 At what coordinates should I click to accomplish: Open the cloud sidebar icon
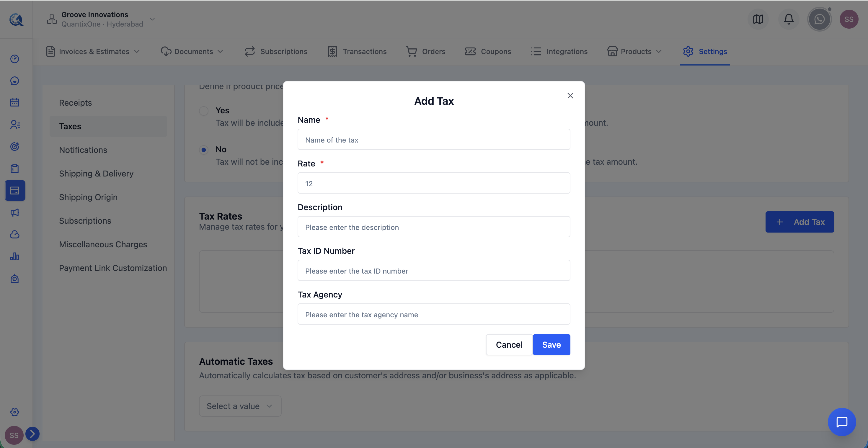14,234
